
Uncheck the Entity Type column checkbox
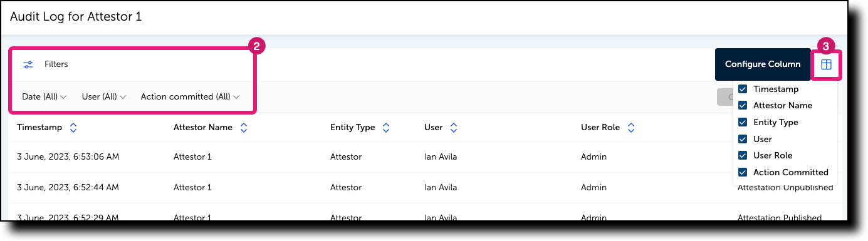pos(743,122)
